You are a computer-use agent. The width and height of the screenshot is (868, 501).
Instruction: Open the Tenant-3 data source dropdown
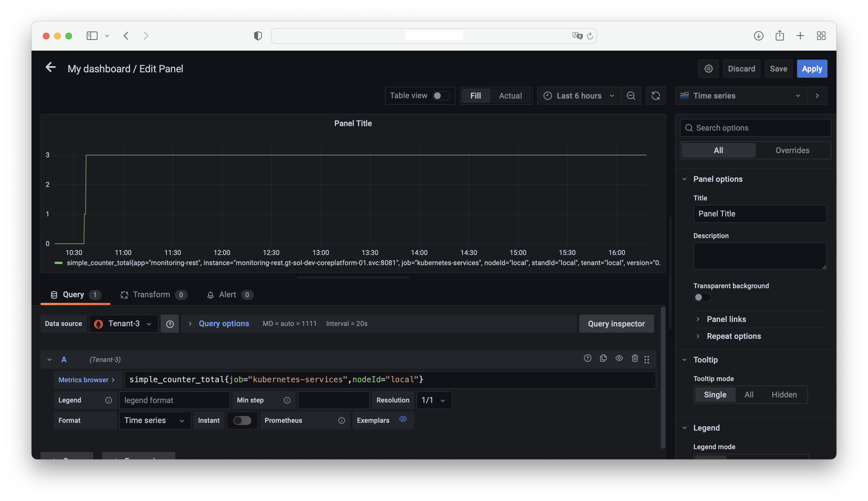click(124, 324)
